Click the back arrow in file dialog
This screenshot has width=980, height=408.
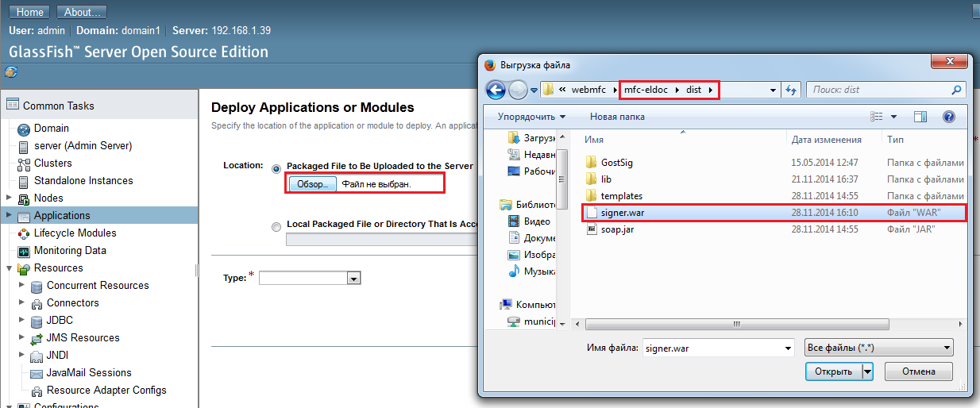(x=496, y=90)
